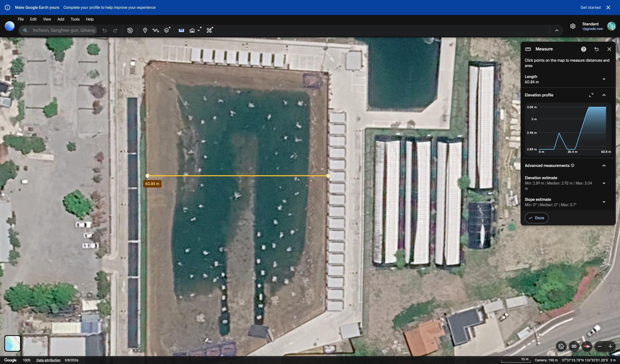Click the Google Earth home logo

[x=10, y=26]
